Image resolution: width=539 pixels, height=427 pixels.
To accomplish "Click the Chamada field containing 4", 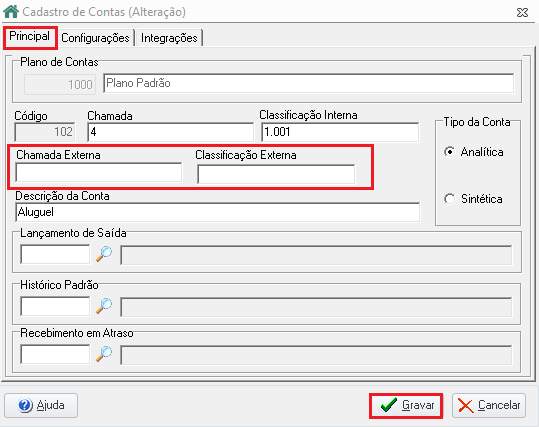I will (170, 132).
